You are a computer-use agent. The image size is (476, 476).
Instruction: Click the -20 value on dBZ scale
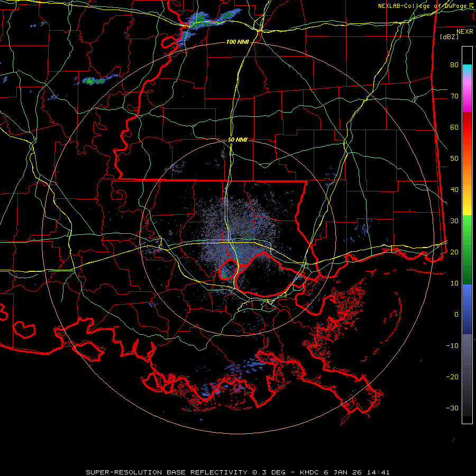click(452, 377)
